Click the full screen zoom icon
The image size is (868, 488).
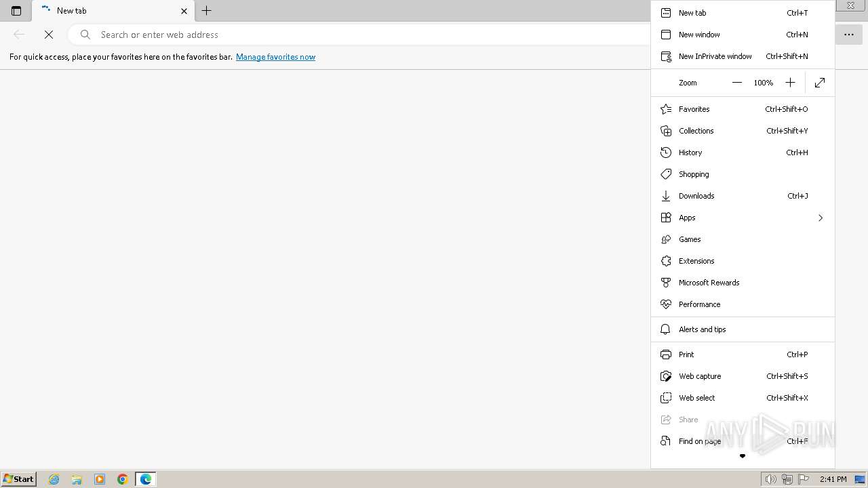click(x=820, y=83)
